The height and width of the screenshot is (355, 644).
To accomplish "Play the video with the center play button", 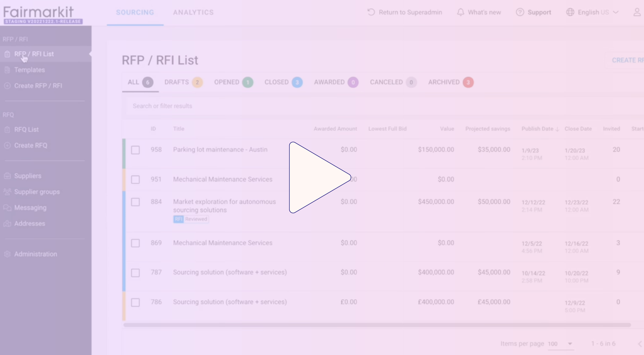I will (x=320, y=177).
